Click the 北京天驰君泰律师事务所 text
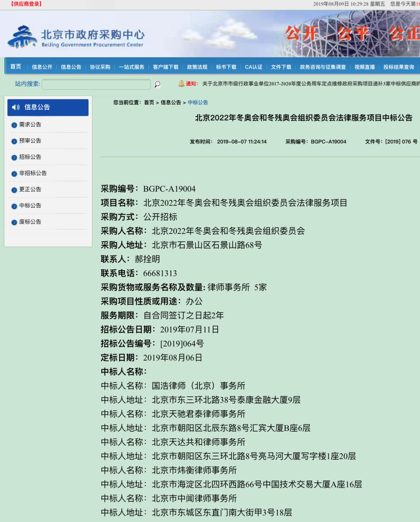This screenshot has height=522, width=420. (x=198, y=414)
